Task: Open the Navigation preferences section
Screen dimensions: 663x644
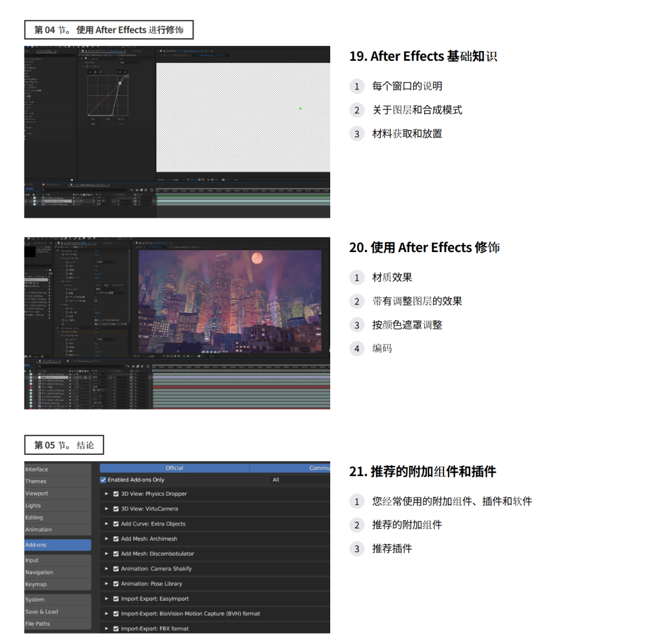Action: 58,573
